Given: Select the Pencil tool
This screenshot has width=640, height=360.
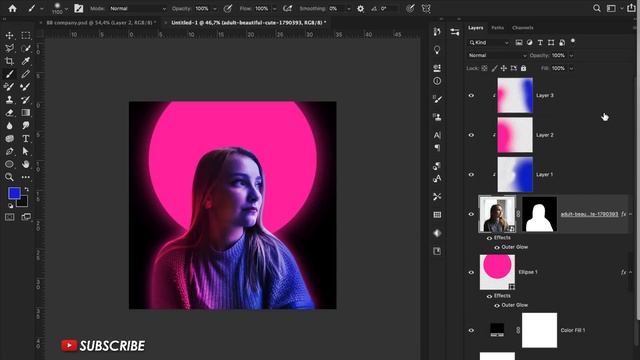Looking at the screenshot, I should click(26, 74).
